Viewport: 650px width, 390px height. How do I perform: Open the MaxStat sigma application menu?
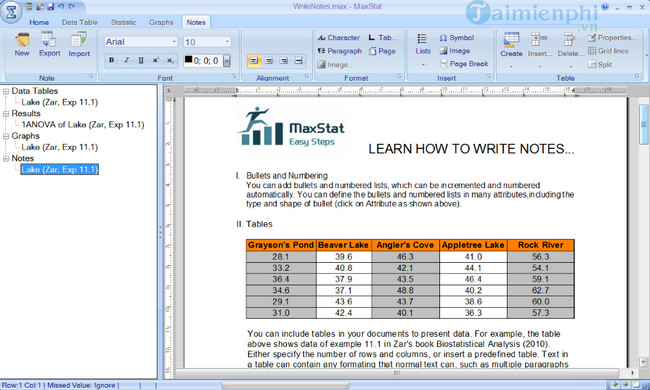(x=11, y=12)
